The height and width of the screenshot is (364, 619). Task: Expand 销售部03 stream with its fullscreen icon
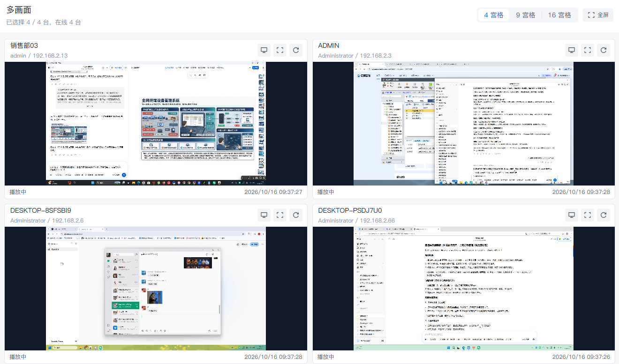[280, 50]
